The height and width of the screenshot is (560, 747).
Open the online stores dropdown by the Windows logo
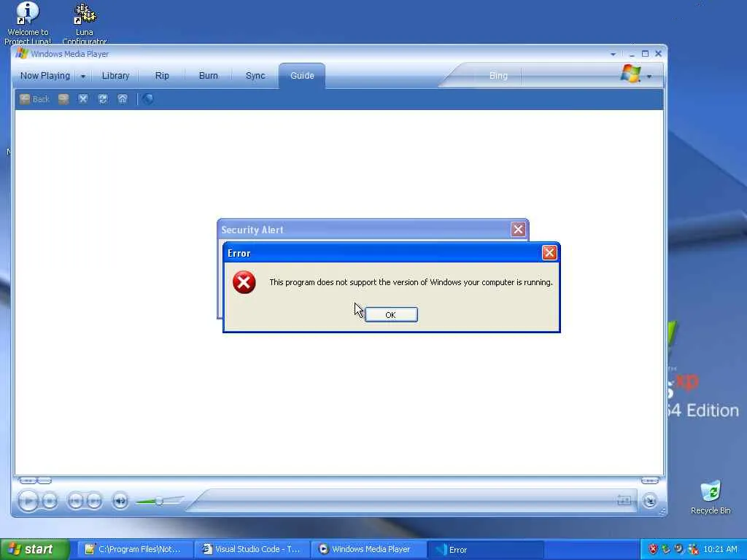click(649, 76)
